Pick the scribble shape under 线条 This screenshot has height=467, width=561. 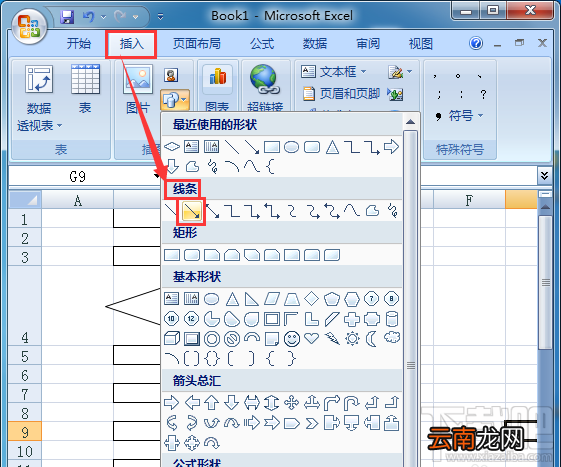tap(392, 211)
